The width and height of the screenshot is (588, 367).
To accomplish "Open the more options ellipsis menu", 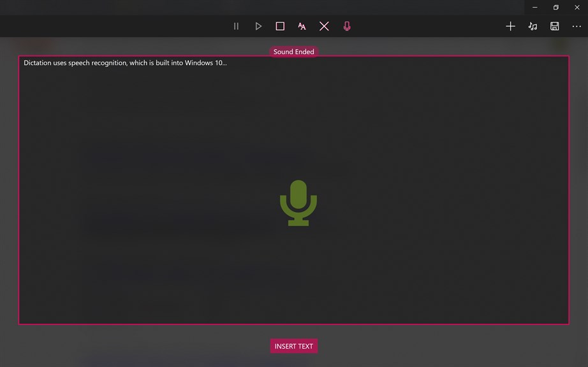I will [x=577, y=26].
